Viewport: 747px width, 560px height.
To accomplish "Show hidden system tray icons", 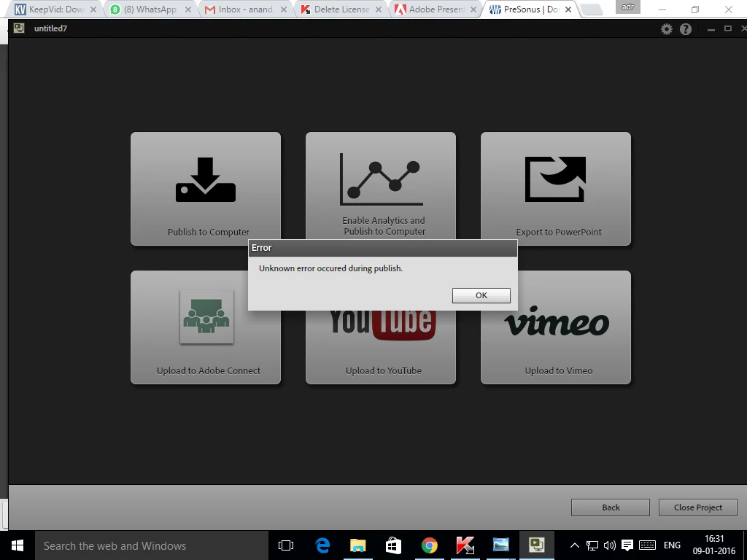I will coord(575,545).
